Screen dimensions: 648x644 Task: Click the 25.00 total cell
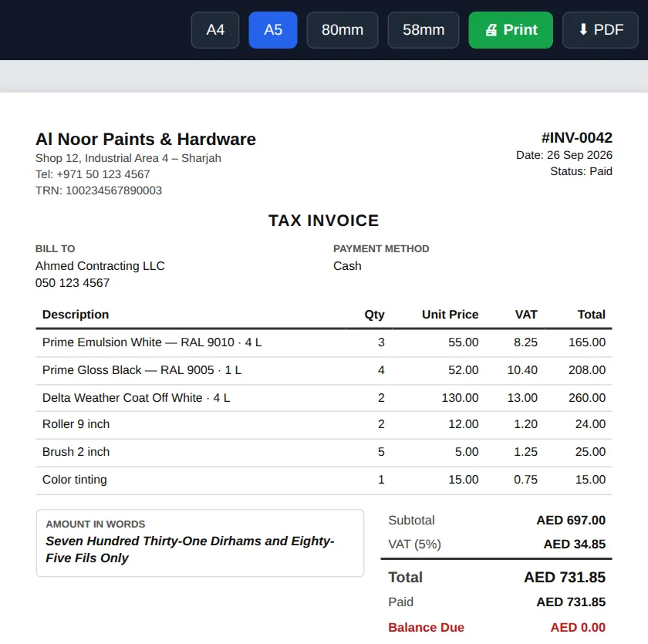[590, 452]
